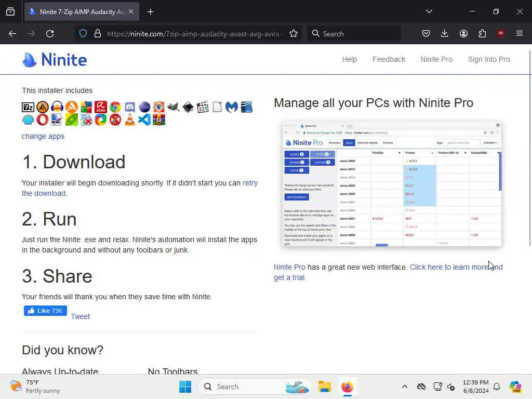Open the Firefox Downloads panel

click(445, 34)
